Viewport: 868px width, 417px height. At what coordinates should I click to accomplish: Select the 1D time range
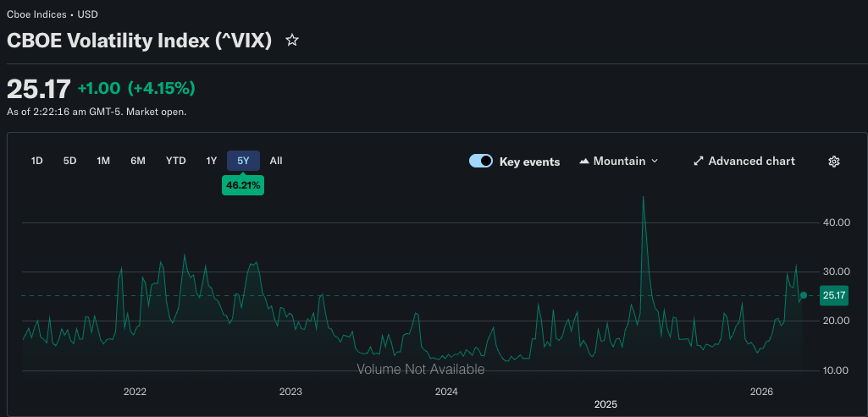(x=37, y=161)
